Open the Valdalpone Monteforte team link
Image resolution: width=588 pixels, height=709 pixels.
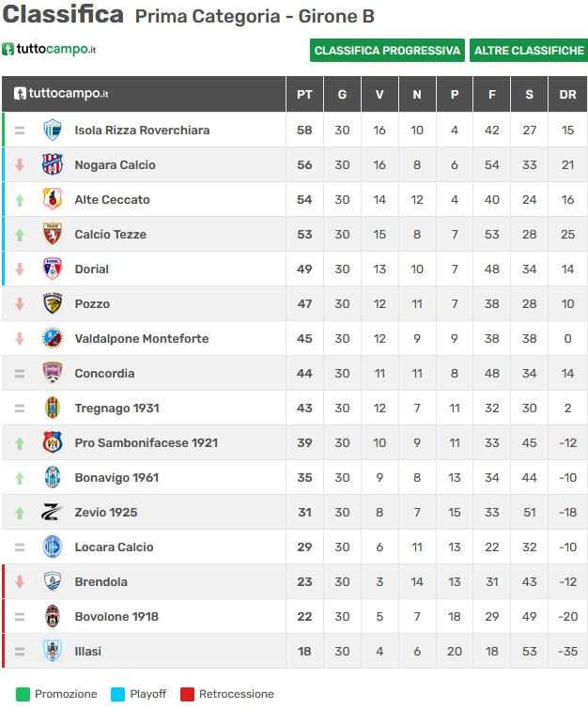click(x=141, y=339)
